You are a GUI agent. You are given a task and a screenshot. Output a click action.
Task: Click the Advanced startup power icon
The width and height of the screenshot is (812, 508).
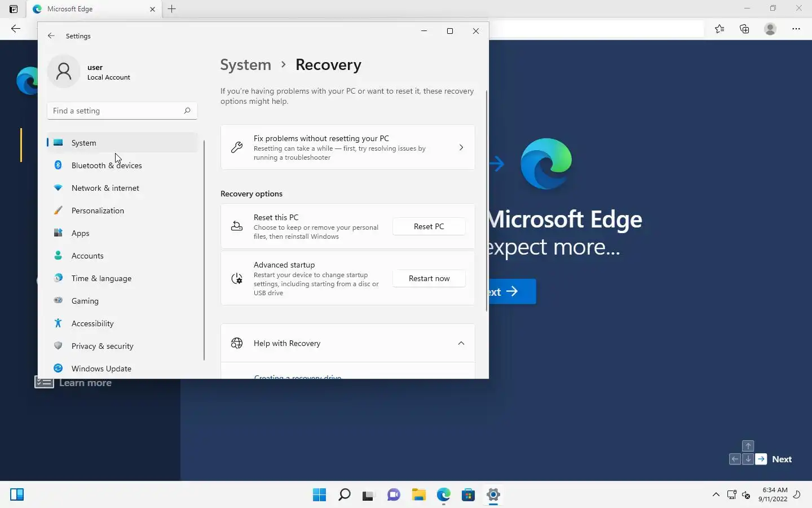tap(237, 278)
